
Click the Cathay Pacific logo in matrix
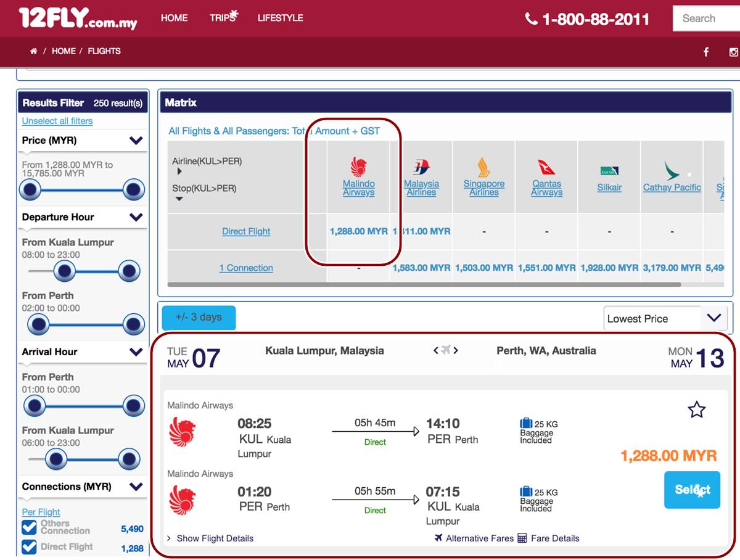[x=672, y=170]
